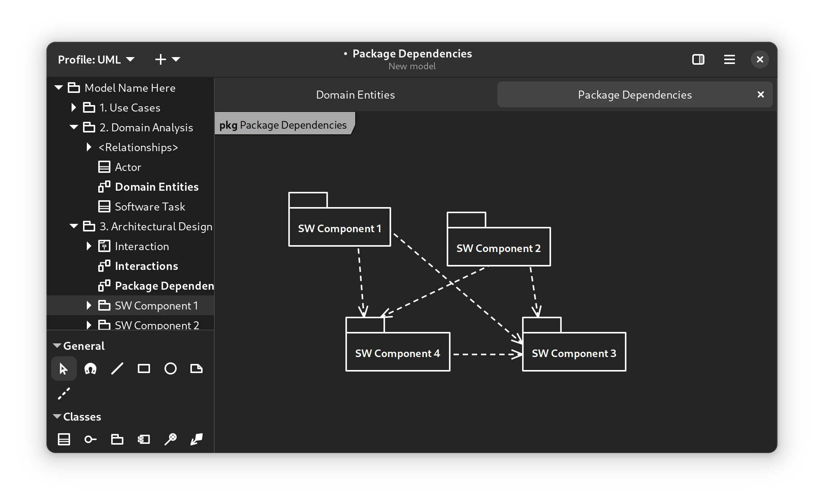Choose the package tool icon

pyautogui.click(x=117, y=439)
